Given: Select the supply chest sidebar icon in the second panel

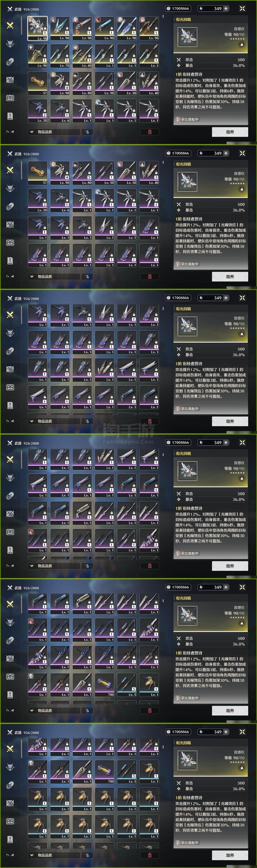Looking at the screenshot, I should 10,243.
